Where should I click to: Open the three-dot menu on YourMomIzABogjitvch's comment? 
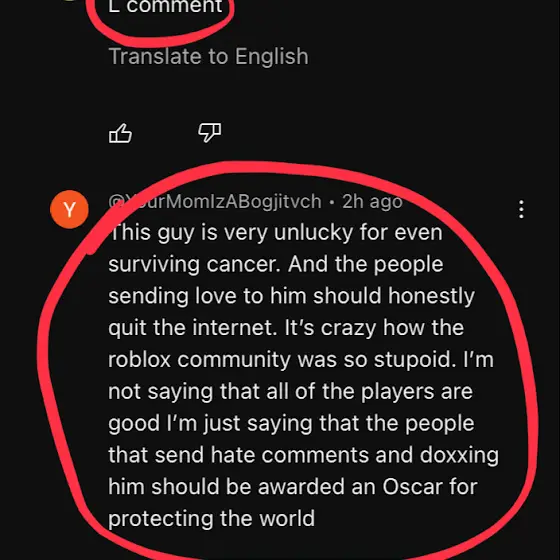point(521,209)
